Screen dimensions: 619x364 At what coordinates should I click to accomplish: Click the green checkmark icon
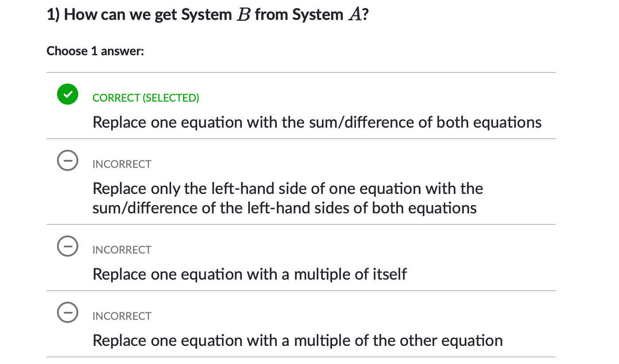pyautogui.click(x=68, y=94)
